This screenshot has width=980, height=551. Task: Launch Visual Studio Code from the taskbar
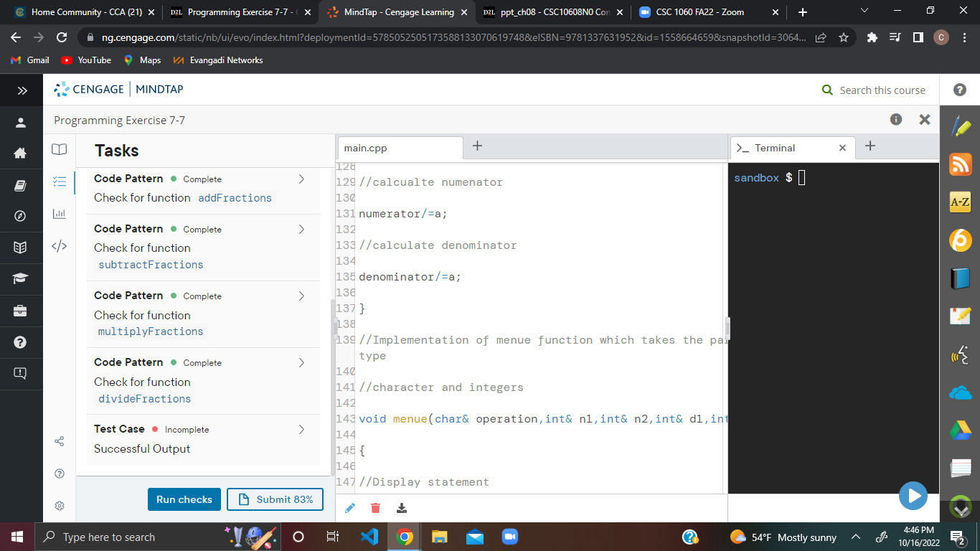[x=368, y=537]
